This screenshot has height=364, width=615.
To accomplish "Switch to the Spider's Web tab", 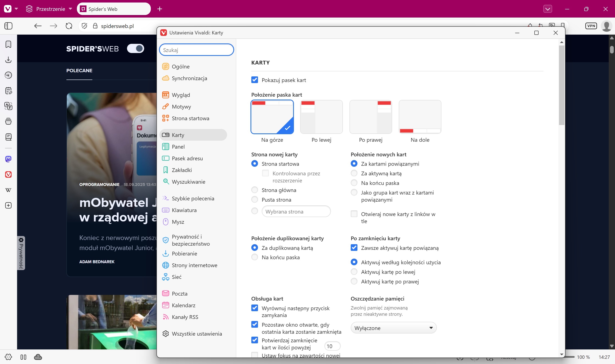I will [x=113, y=9].
